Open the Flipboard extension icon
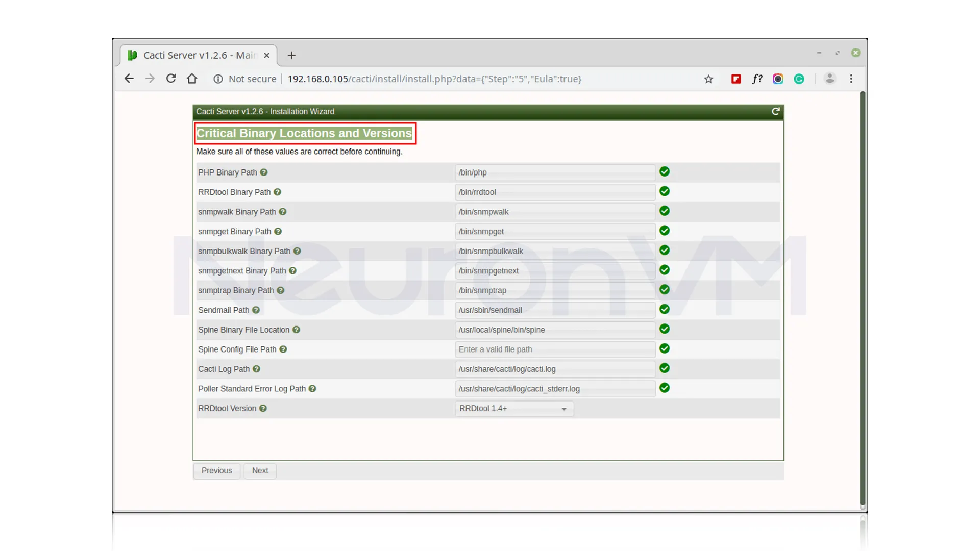Viewport: 980px width, 551px height. click(736, 79)
